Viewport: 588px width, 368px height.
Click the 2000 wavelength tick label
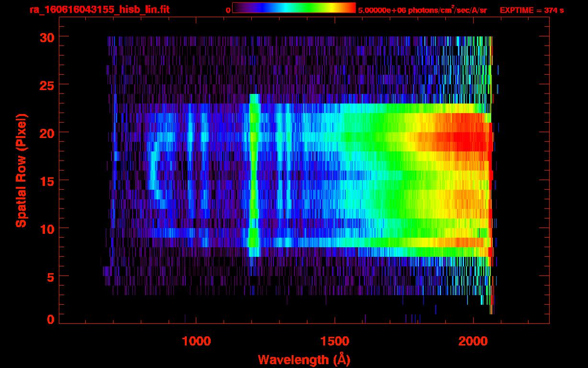click(x=473, y=341)
